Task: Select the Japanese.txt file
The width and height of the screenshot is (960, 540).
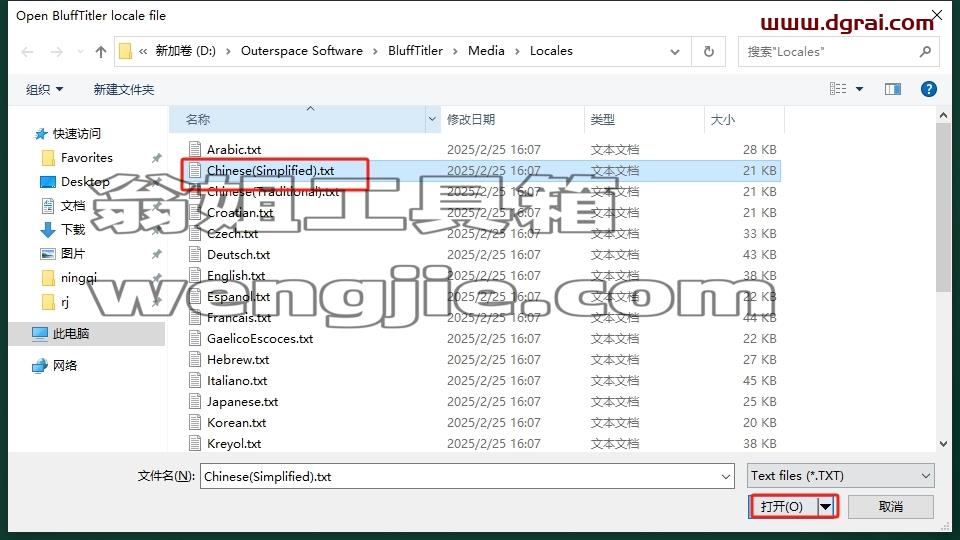Action: (x=242, y=402)
